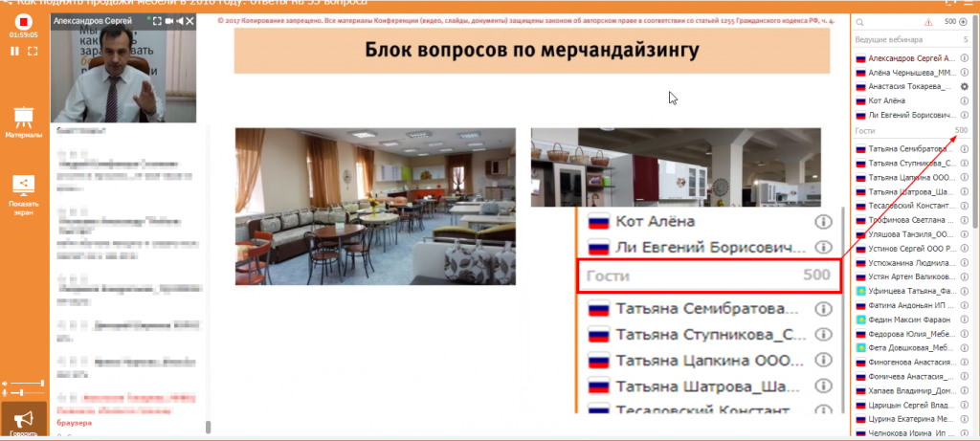The image size is (980, 441).
Task: Collapse the Ведущие вебинара section header
Action: click(911, 39)
